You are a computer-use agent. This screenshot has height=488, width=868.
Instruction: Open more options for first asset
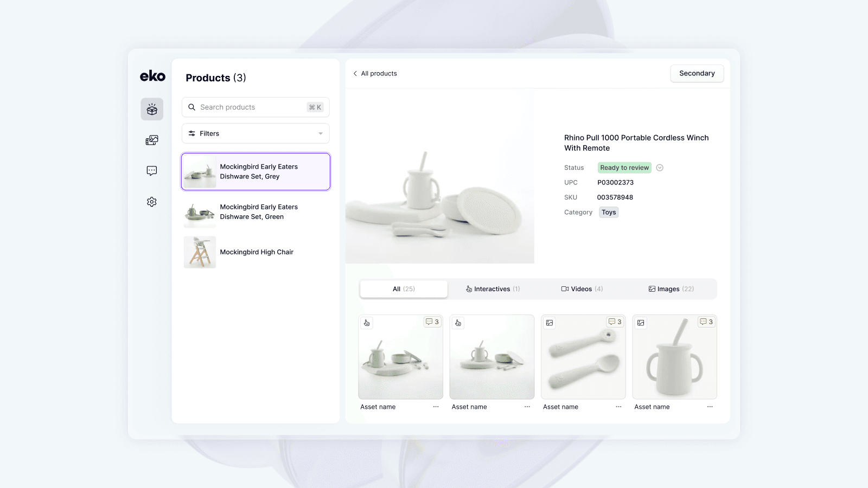pyautogui.click(x=436, y=407)
